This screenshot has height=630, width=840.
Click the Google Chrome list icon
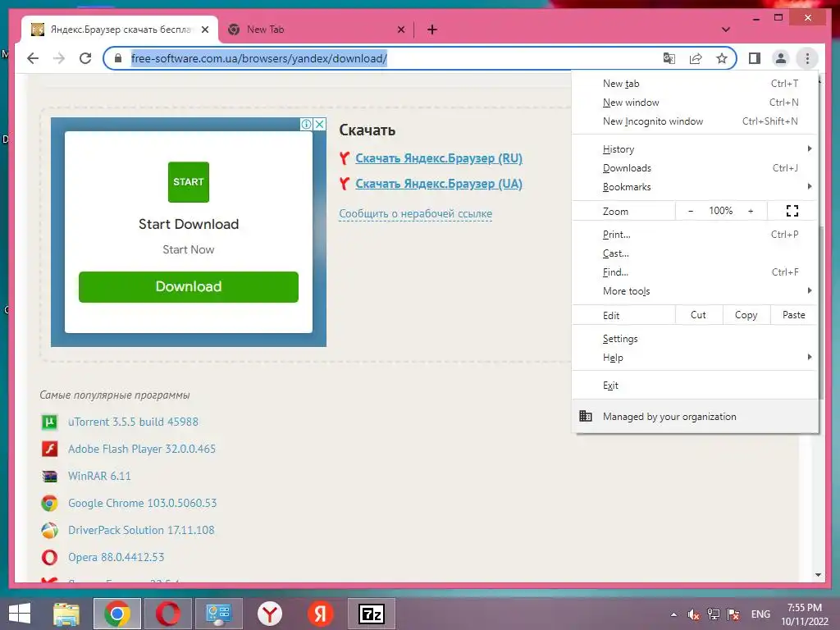tap(49, 503)
